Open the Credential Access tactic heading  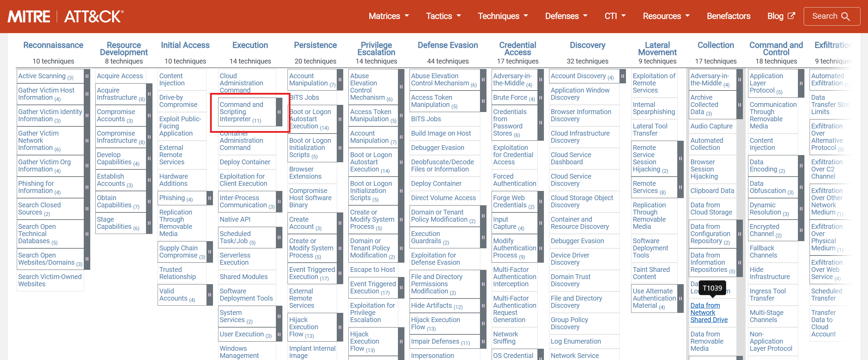[x=518, y=49]
